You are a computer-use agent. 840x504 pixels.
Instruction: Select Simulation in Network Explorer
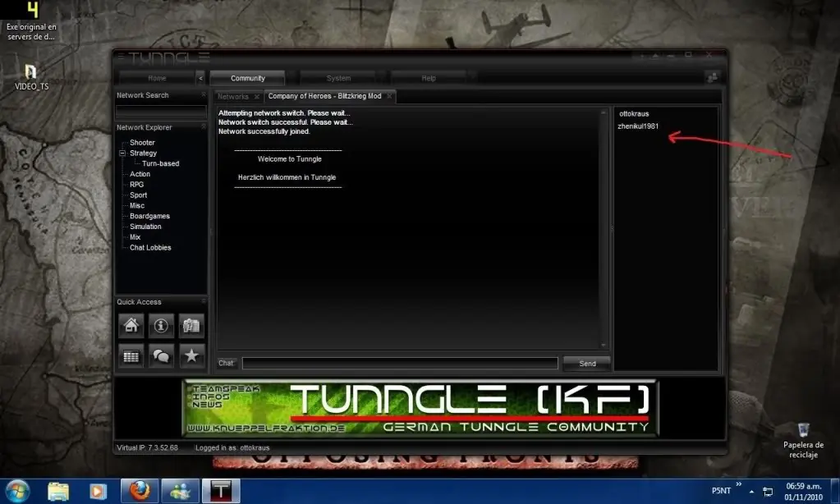145,227
